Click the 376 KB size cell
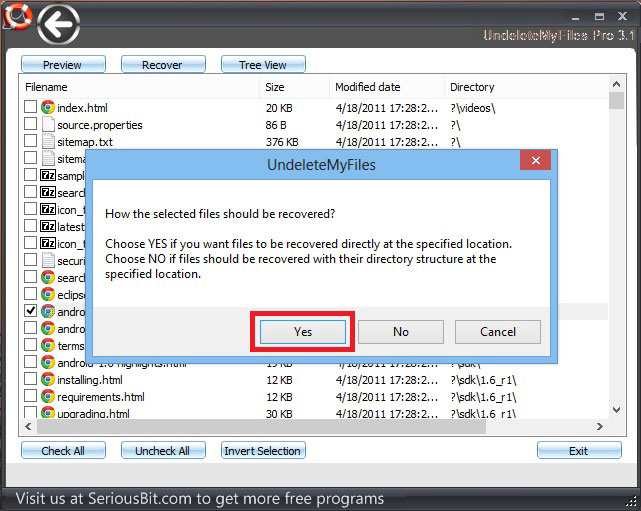641x511 pixels. (282, 142)
